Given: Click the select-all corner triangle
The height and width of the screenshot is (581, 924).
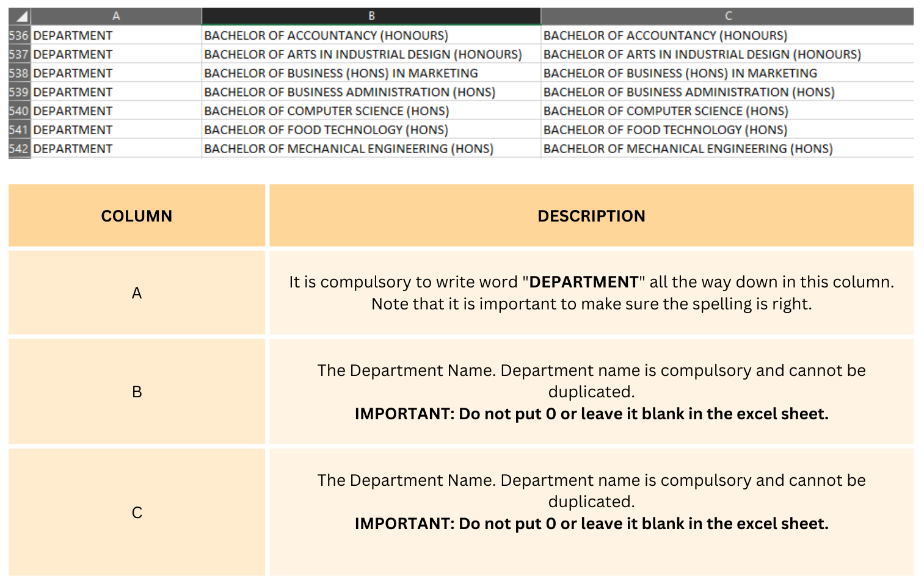Looking at the screenshot, I should (x=20, y=16).
